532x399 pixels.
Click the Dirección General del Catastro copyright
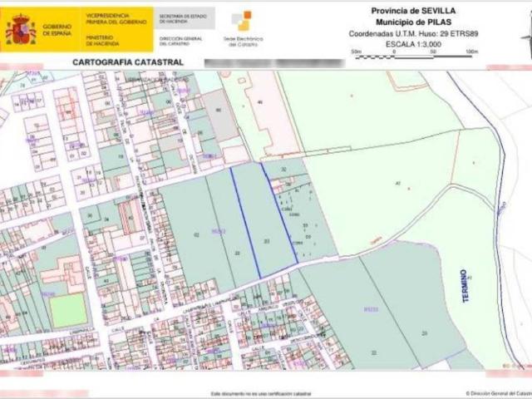[495, 393]
